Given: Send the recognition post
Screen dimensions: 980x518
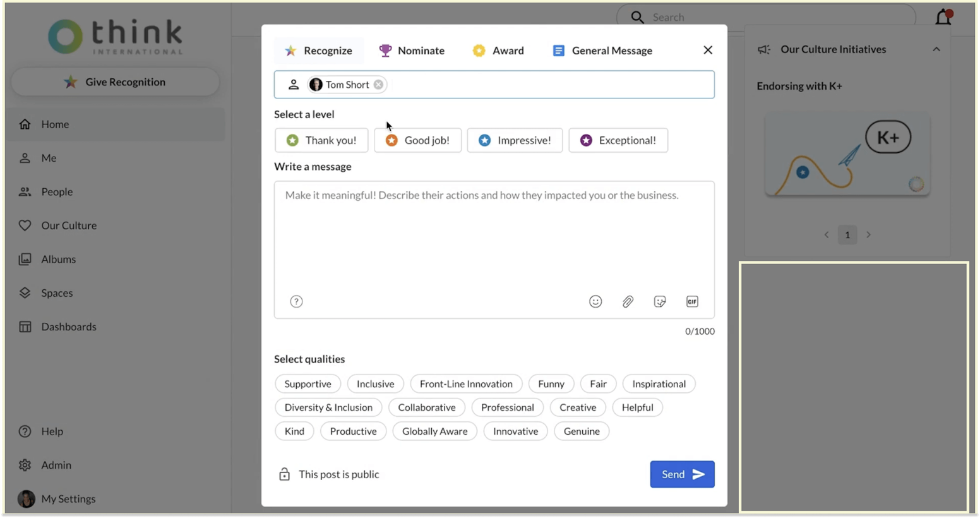Looking at the screenshot, I should (682, 474).
